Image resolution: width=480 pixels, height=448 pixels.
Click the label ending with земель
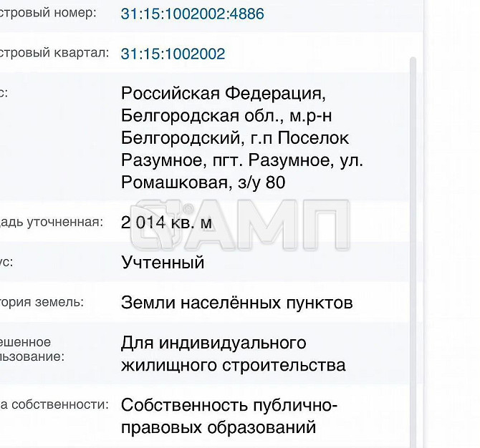42,302
